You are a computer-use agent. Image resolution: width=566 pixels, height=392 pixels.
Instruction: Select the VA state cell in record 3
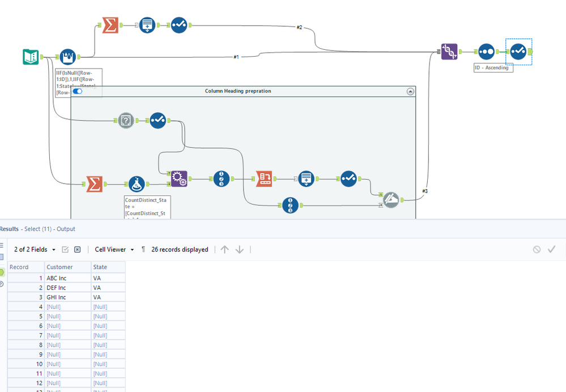(108, 297)
